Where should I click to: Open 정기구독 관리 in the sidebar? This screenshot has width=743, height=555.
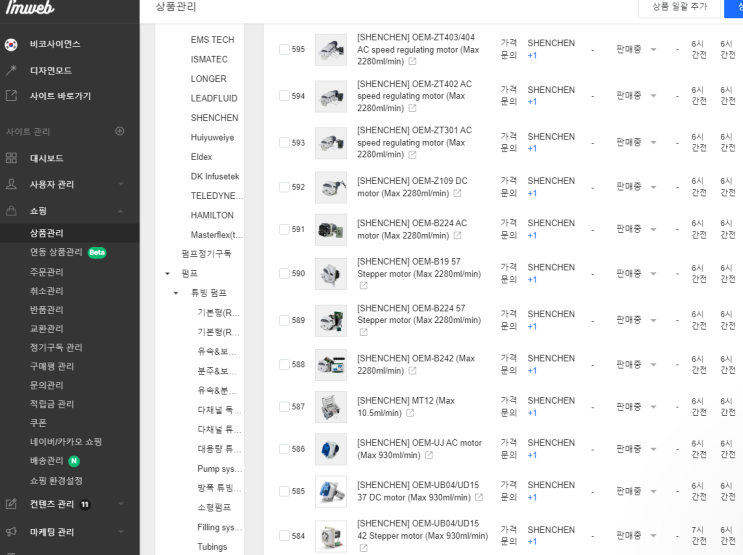coord(56,347)
